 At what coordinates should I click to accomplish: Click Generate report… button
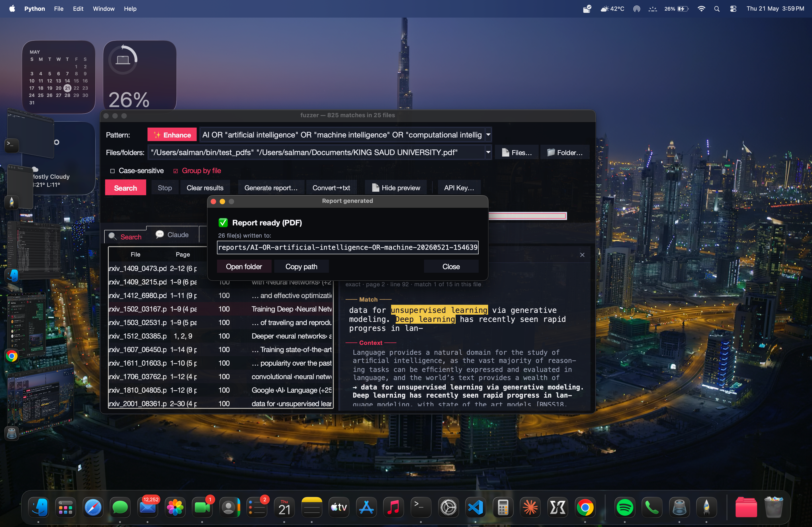pos(271,188)
